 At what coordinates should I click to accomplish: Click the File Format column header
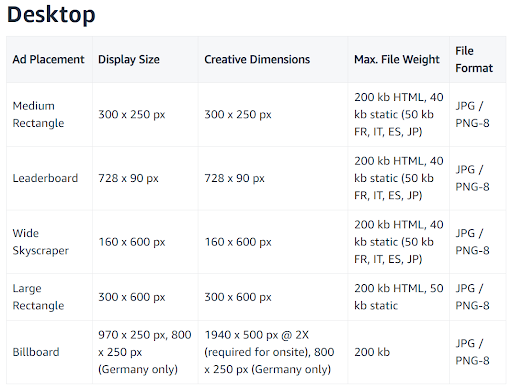click(474, 59)
